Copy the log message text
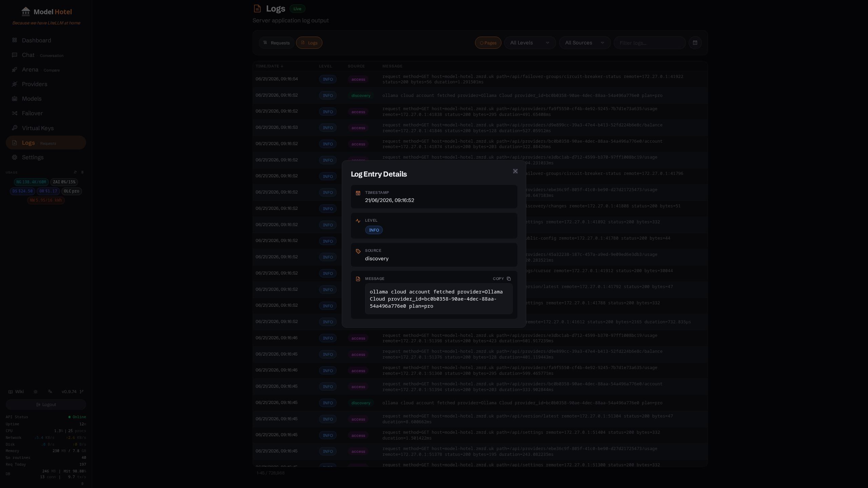Viewport: 868px width, 488px height. click(502, 279)
